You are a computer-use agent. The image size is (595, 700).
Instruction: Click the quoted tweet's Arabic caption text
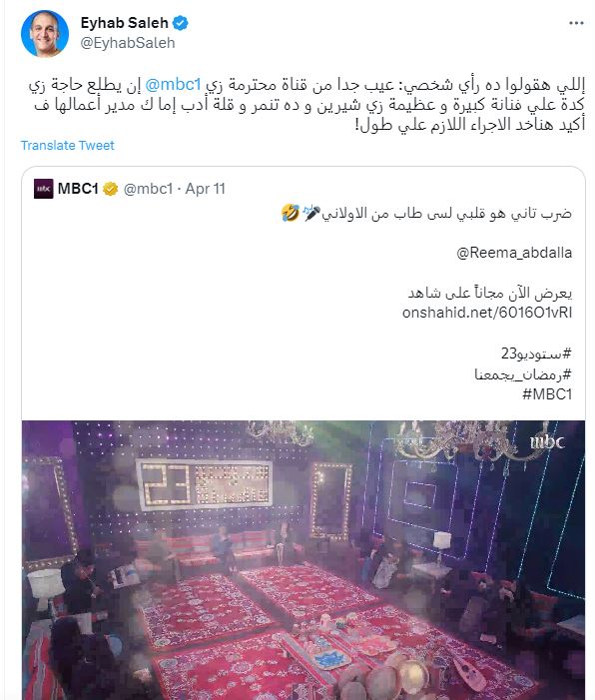pyautogui.click(x=426, y=214)
